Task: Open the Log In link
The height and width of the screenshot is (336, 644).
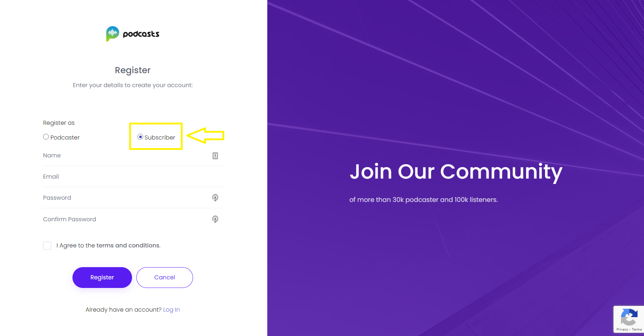Action: 171,309
